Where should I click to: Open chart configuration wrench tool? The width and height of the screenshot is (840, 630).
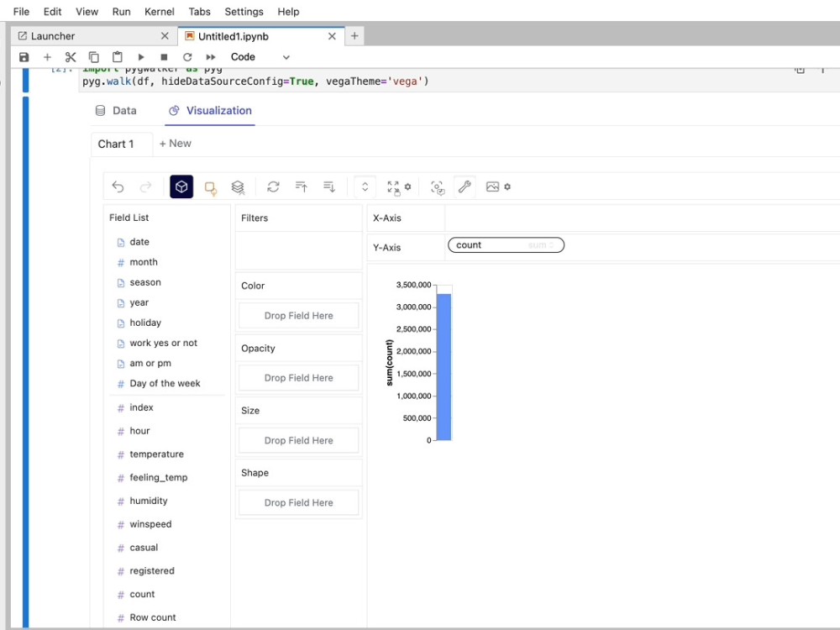(x=465, y=186)
